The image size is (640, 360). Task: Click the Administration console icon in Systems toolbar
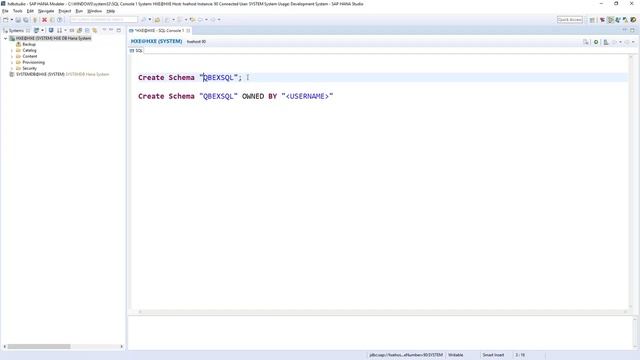[x=51, y=31]
